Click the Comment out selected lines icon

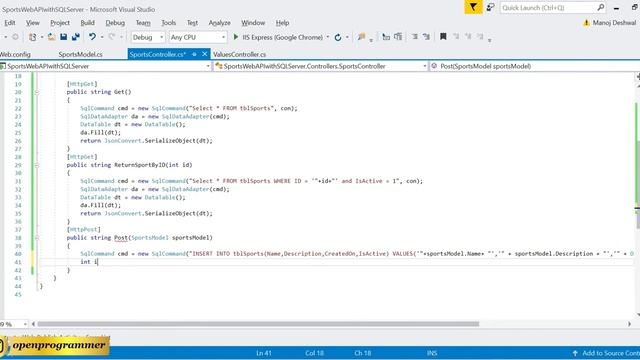[386, 37]
